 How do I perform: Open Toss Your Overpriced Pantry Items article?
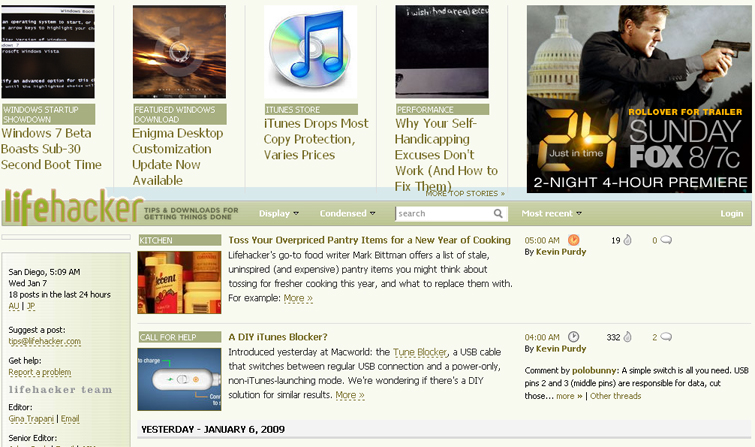pyautogui.click(x=369, y=240)
